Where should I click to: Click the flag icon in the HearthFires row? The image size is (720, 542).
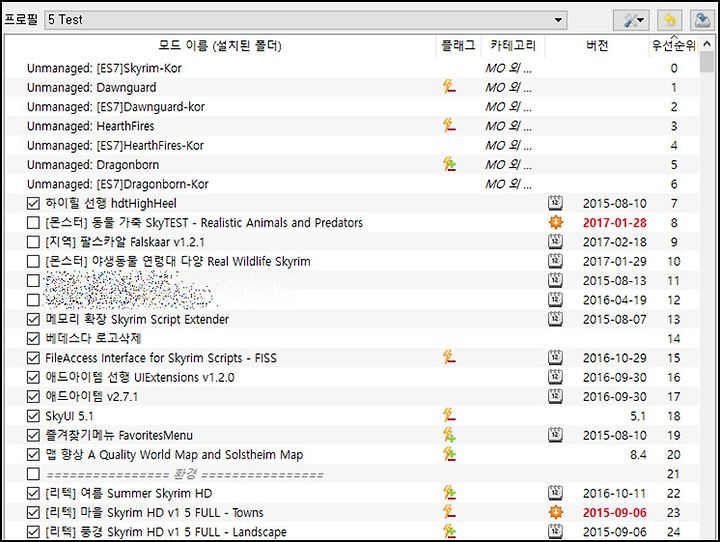pyautogui.click(x=450, y=125)
